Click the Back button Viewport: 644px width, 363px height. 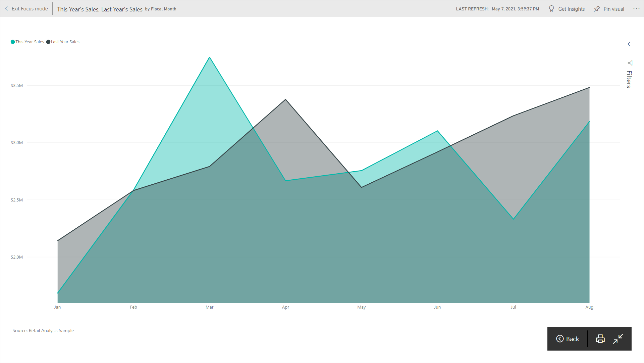pyautogui.click(x=569, y=338)
